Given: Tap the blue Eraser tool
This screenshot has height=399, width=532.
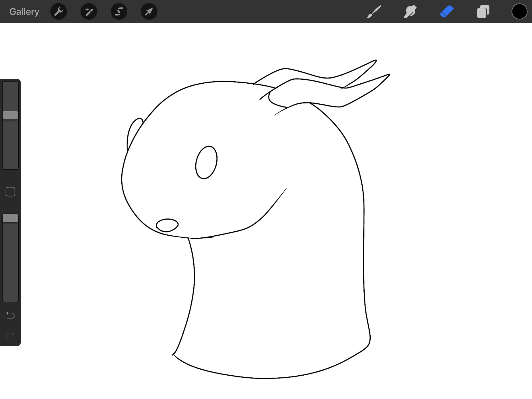Looking at the screenshot, I should pyautogui.click(x=447, y=12).
